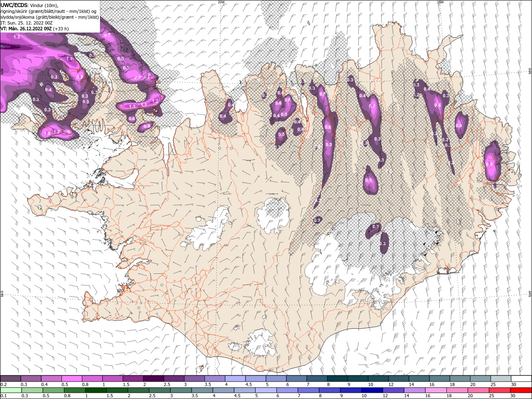Click the rain legend swatch labeled 2

pos(138,390)
